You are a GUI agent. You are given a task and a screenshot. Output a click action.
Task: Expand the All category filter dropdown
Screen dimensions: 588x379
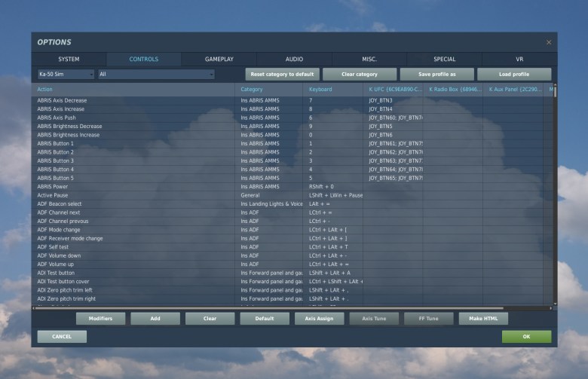156,75
